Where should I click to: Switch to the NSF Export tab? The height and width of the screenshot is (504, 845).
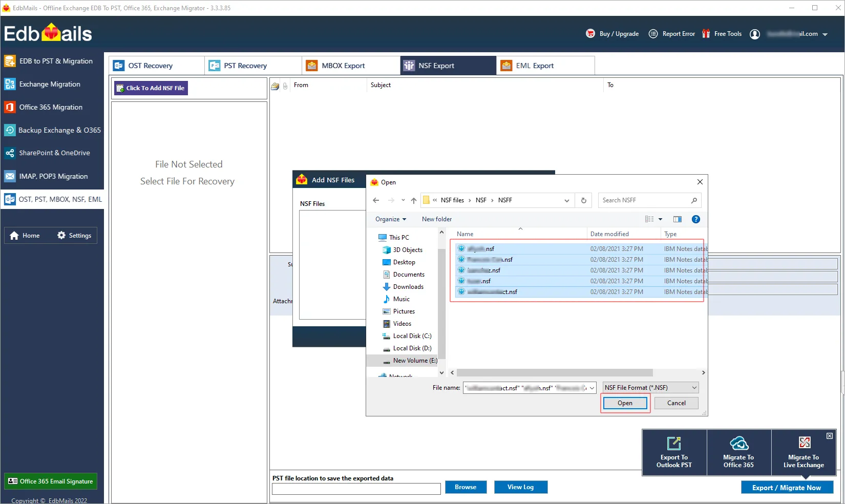pyautogui.click(x=448, y=66)
